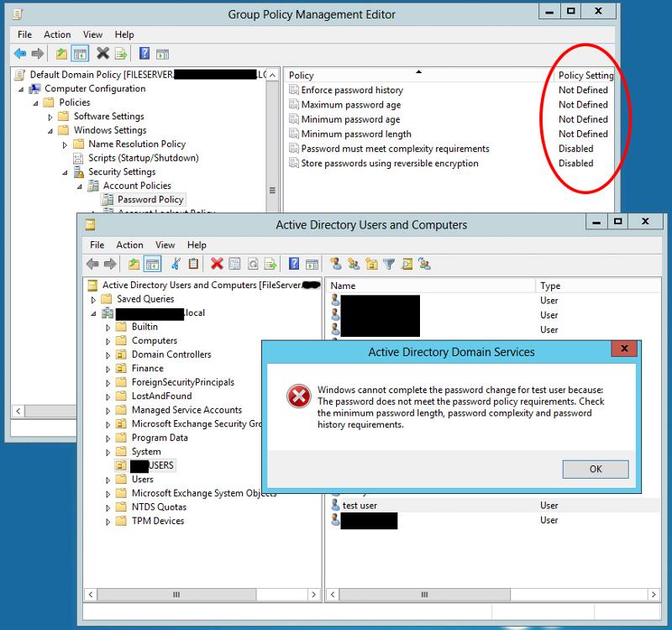The image size is (672, 630).
Task: Sort by Policy Setting column header
Action: pos(585,75)
